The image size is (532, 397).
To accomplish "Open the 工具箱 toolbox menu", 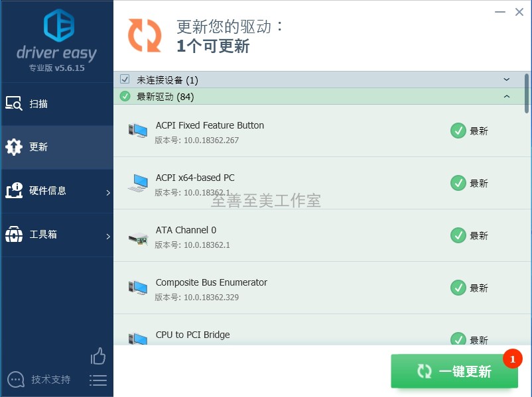I will tap(57, 235).
